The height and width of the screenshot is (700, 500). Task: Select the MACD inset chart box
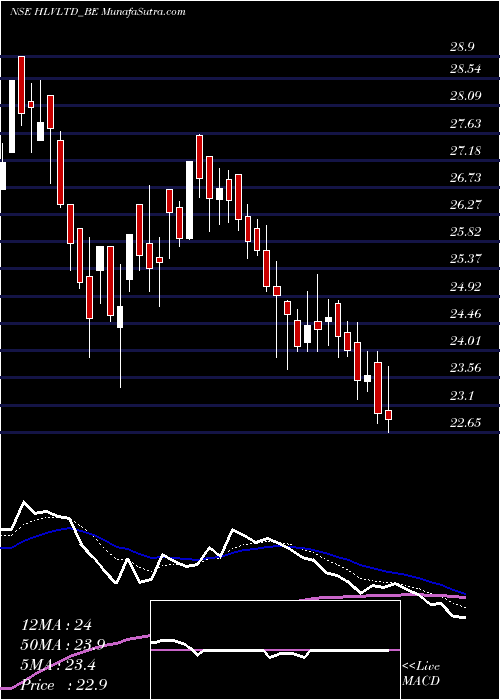pyautogui.click(x=275, y=650)
